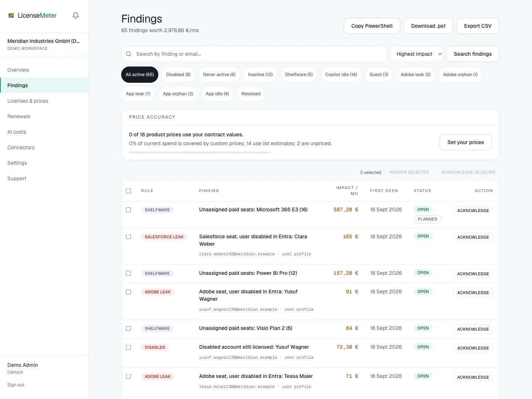Check the Microsoft 365 E3 finding row

pos(129,210)
